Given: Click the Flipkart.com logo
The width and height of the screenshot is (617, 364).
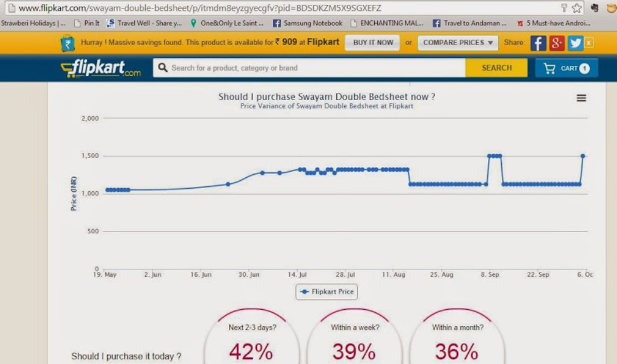Looking at the screenshot, I should [101, 69].
